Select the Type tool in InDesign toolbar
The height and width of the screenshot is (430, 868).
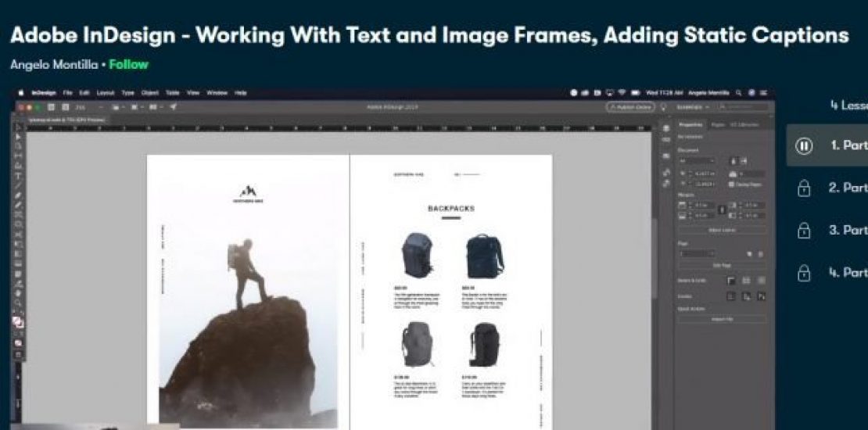17,176
